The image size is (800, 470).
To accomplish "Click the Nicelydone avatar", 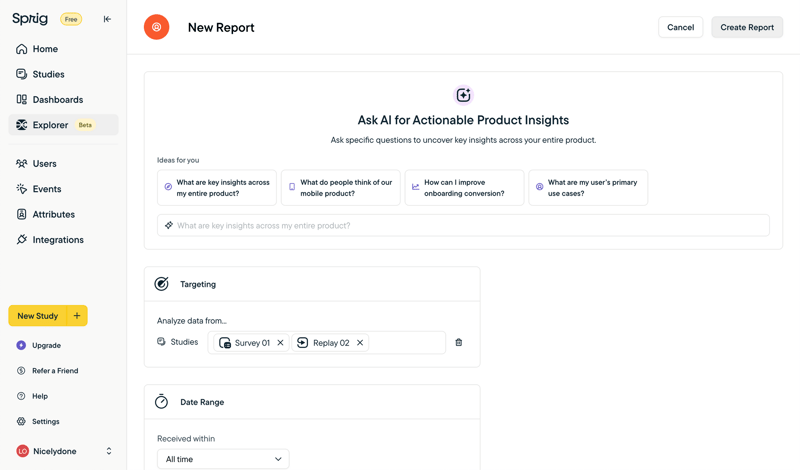I will [22, 451].
